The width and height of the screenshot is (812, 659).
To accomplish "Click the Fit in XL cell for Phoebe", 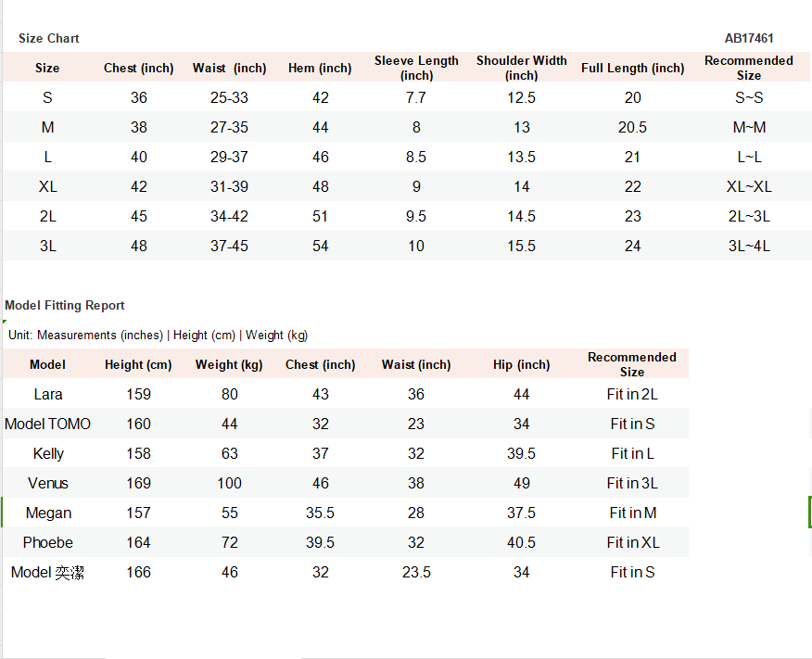I will coord(633,542).
